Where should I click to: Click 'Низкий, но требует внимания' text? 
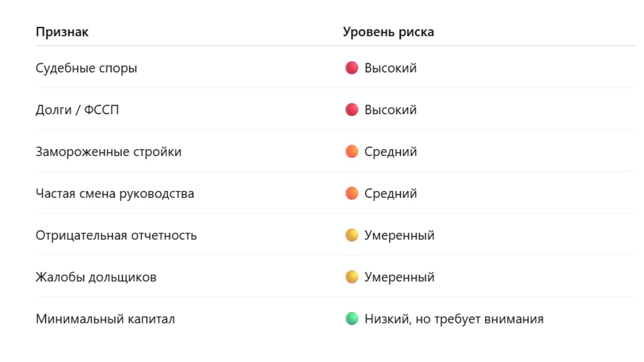pos(453,320)
